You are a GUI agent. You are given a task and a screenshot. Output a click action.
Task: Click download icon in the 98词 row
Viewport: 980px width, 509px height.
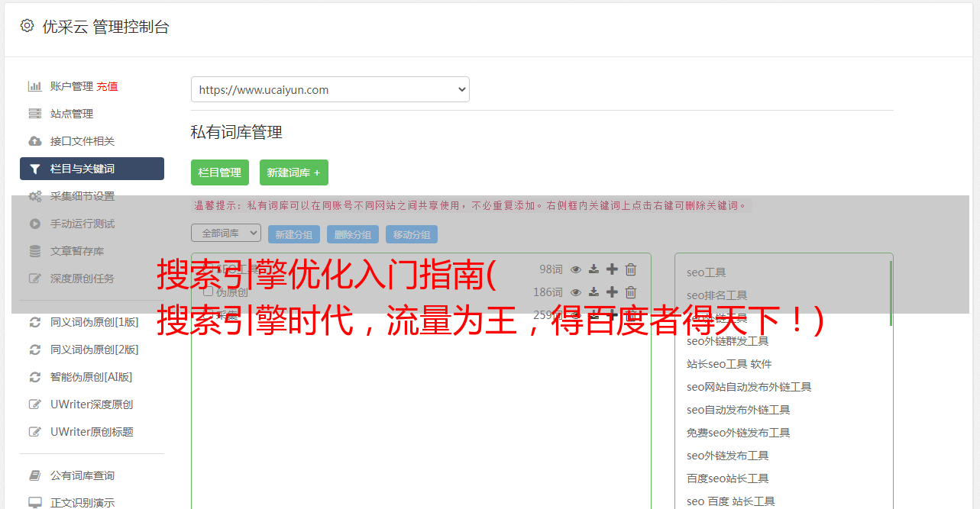pyautogui.click(x=594, y=269)
